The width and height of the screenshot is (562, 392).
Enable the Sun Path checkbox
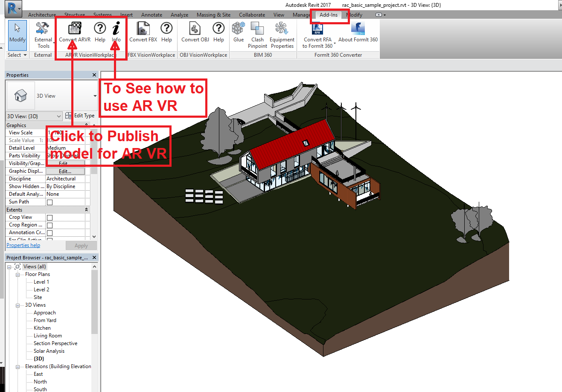[x=49, y=201]
